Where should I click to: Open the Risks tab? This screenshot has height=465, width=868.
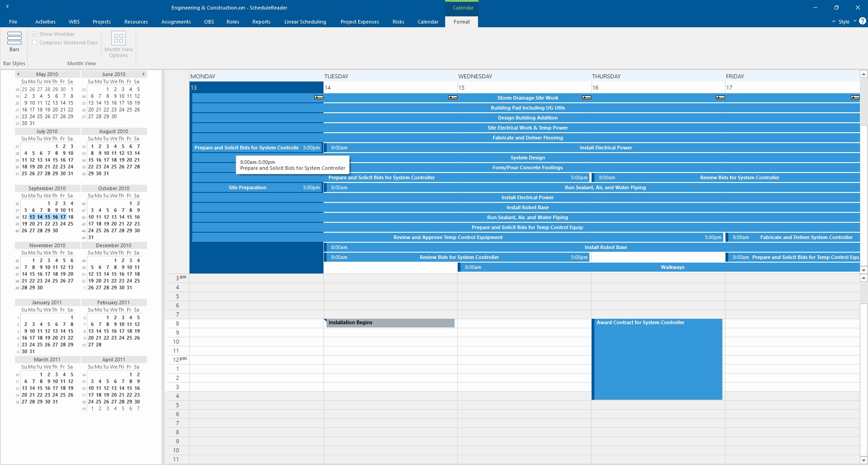tap(398, 22)
